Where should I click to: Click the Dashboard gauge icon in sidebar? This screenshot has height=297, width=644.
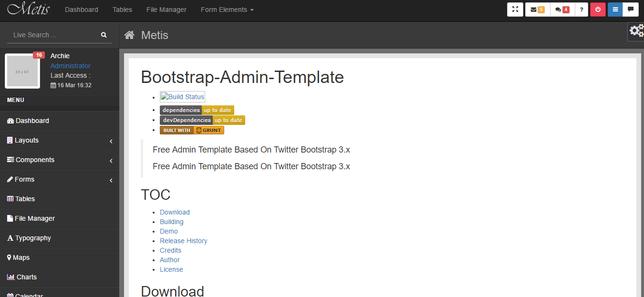coord(10,121)
